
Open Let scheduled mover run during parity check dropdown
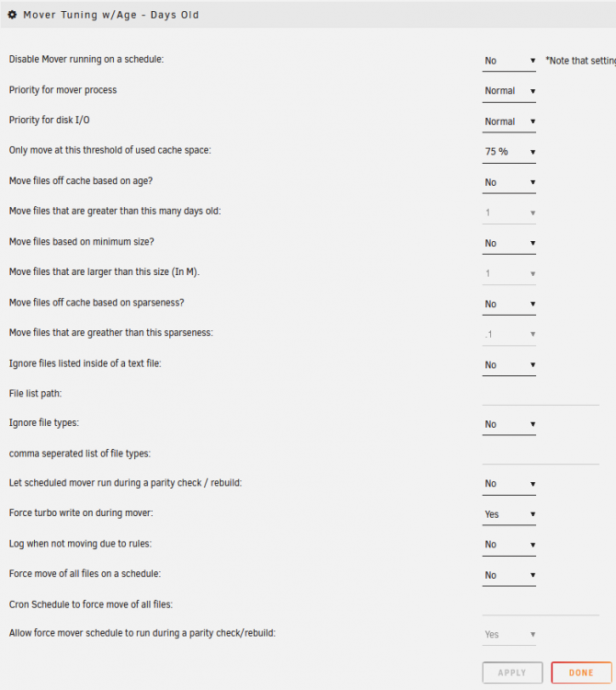pyautogui.click(x=508, y=484)
